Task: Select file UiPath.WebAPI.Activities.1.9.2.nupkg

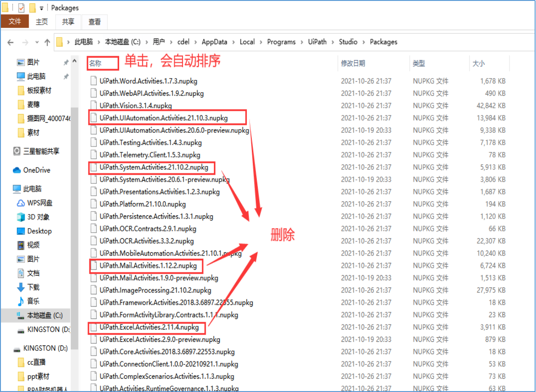Action: (152, 94)
